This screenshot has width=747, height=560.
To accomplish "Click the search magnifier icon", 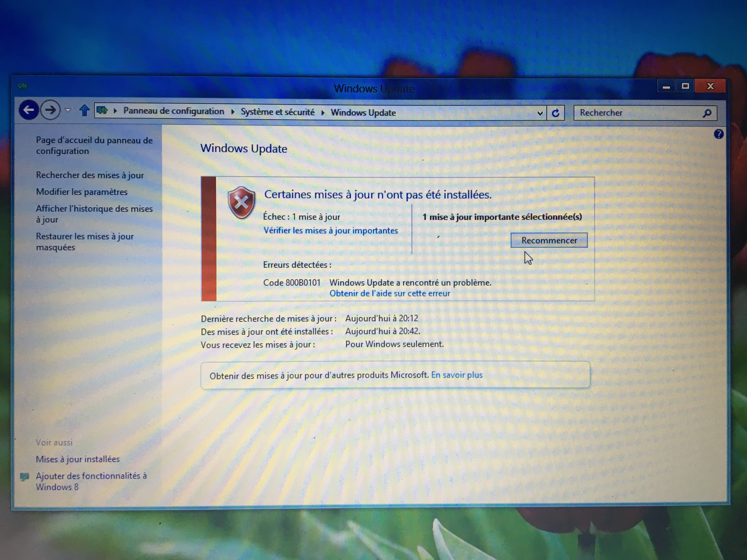I will (x=707, y=113).
